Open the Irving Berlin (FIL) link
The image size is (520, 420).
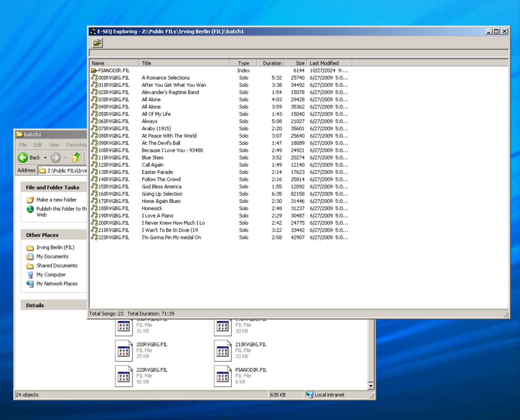point(55,248)
